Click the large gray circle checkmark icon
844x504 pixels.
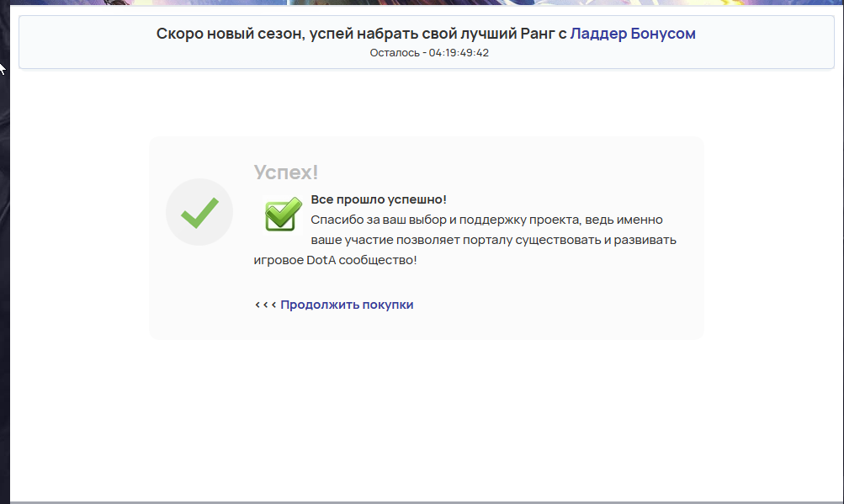pyautogui.click(x=199, y=213)
